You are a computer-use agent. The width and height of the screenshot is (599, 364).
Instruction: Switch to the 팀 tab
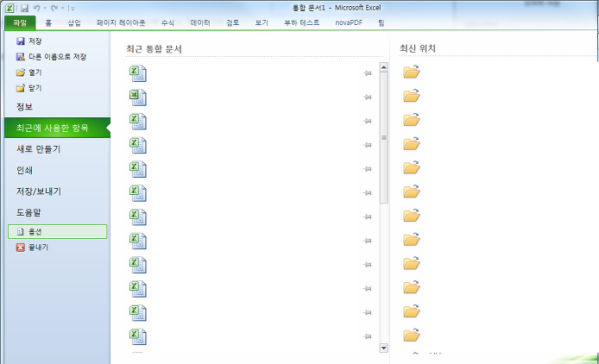pos(381,23)
